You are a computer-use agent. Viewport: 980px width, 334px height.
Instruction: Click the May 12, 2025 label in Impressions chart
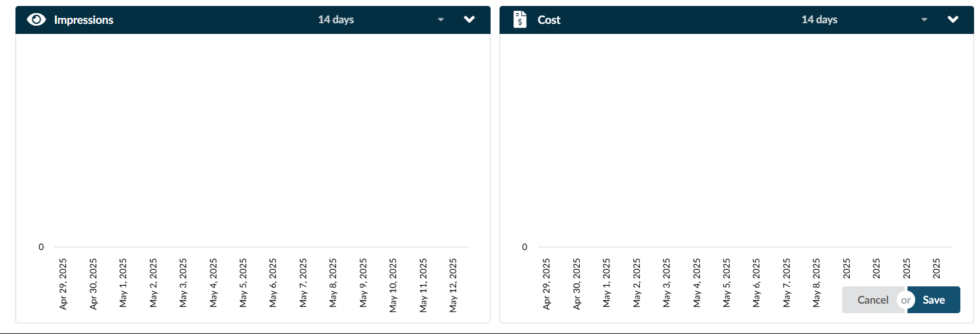[453, 285]
